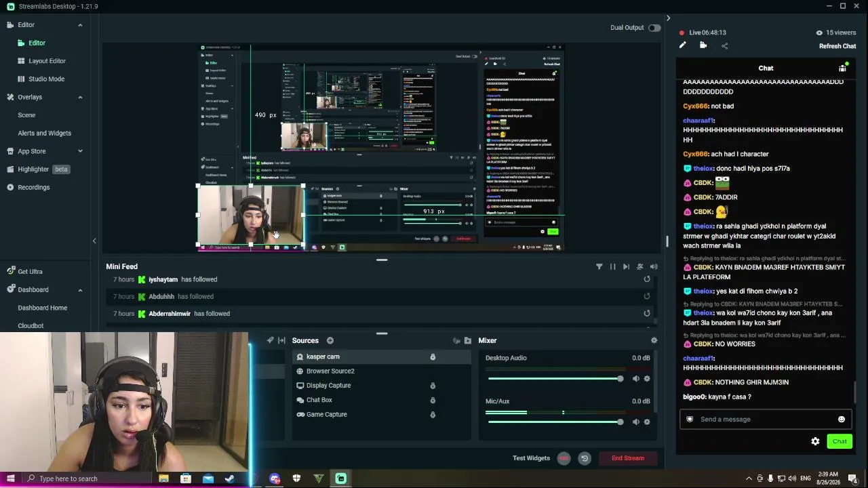
Task: Mute the Mic/Aux speaker icon
Action: coord(635,422)
